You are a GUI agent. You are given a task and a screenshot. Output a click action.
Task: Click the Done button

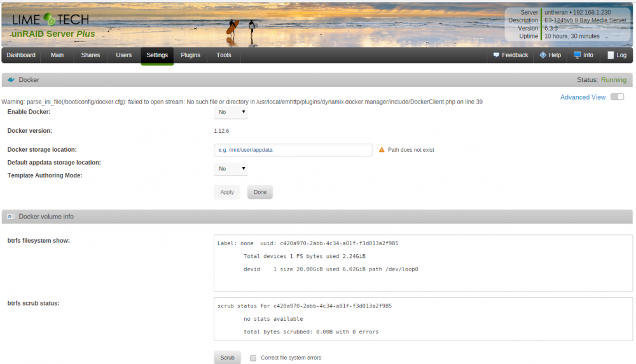click(260, 192)
